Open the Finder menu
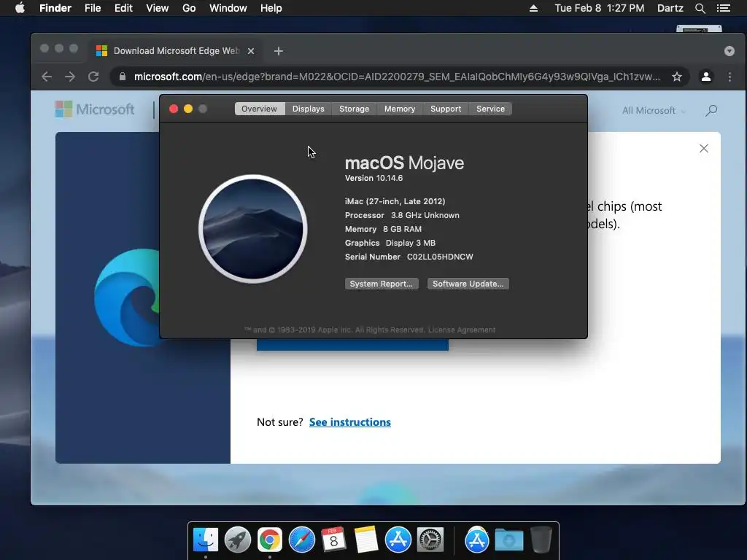This screenshot has width=747, height=560. pyautogui.click(x=55, y=8)
